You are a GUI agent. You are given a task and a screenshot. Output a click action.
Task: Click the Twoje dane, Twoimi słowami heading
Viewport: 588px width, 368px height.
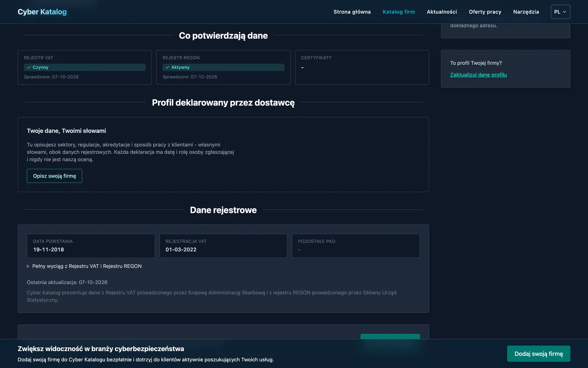67,131
